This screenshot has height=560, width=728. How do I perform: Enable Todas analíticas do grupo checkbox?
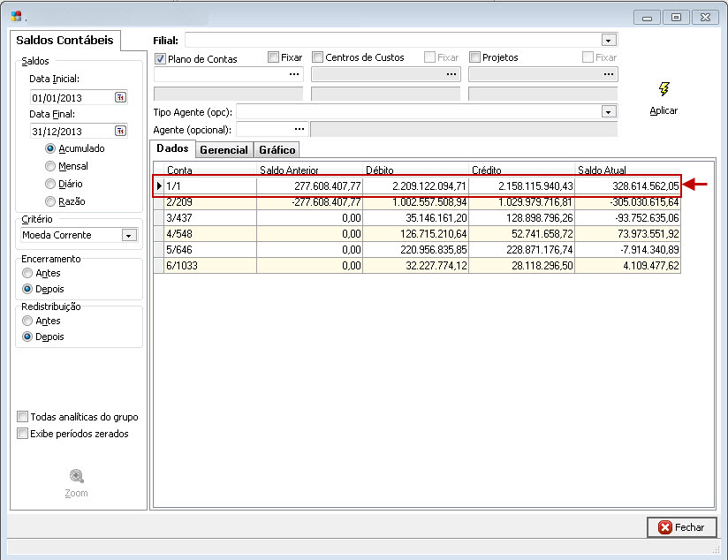tap(23, 417)
